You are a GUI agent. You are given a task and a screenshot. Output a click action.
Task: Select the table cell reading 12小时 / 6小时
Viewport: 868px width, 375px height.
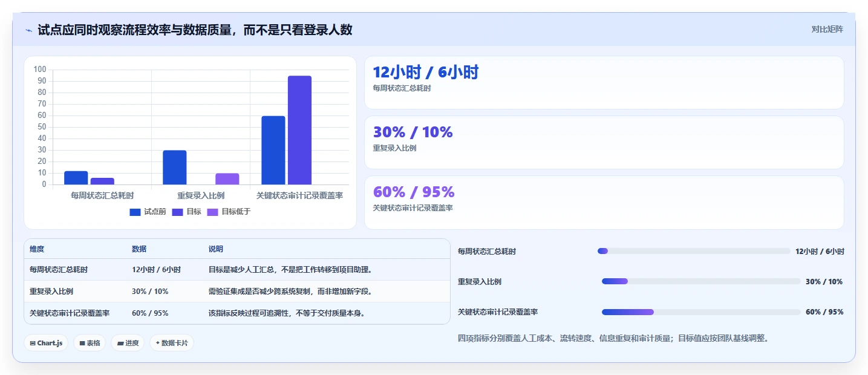156,270
